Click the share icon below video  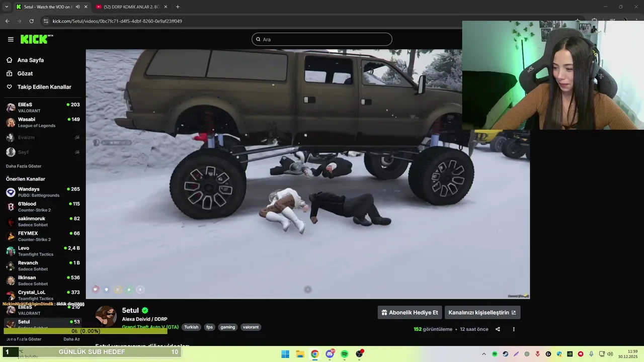coord(498,329)
